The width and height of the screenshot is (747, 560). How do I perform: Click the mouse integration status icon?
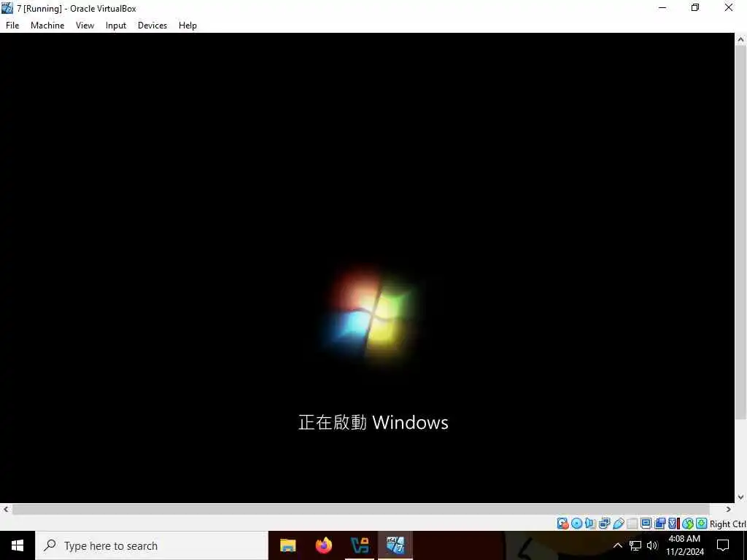click(x=689, y=524)
